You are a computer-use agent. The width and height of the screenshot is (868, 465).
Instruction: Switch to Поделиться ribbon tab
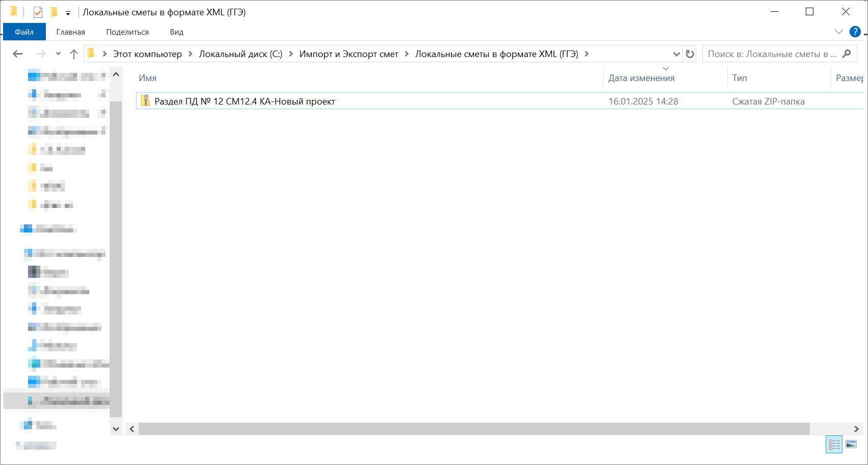pyautogui.click(x=127, y=32)
